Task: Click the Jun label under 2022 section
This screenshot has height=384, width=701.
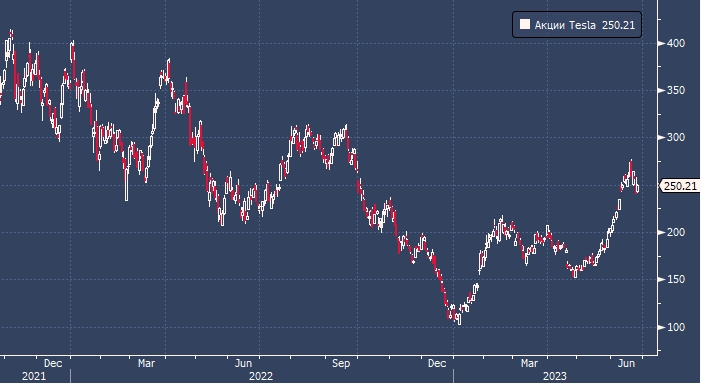Action: point(243,363)
